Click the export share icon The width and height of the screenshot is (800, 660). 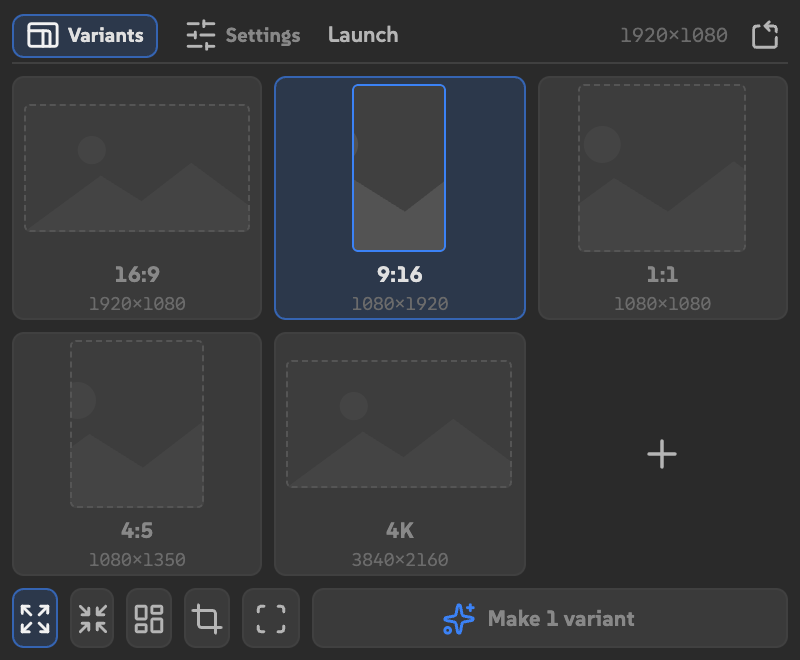[x=765, y=35]
